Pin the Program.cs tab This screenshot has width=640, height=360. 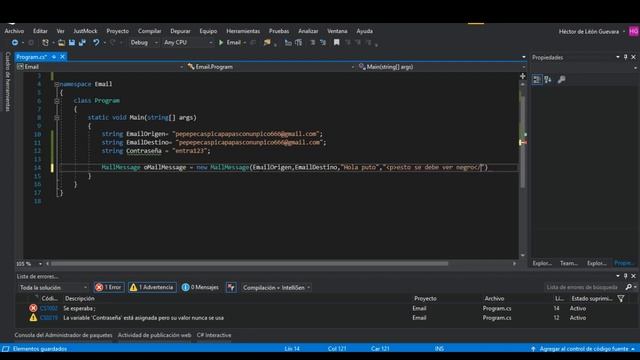coord(54,57)
